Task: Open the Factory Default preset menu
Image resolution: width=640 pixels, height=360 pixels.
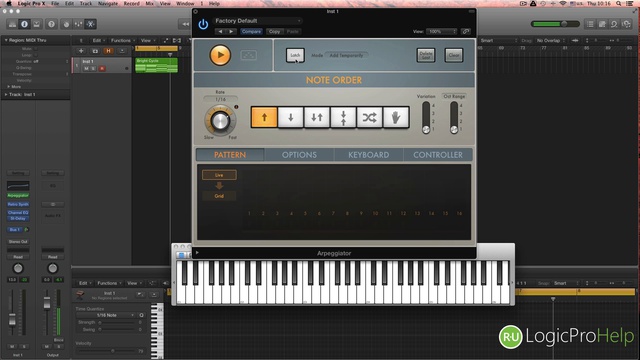Action: point(258,21)
